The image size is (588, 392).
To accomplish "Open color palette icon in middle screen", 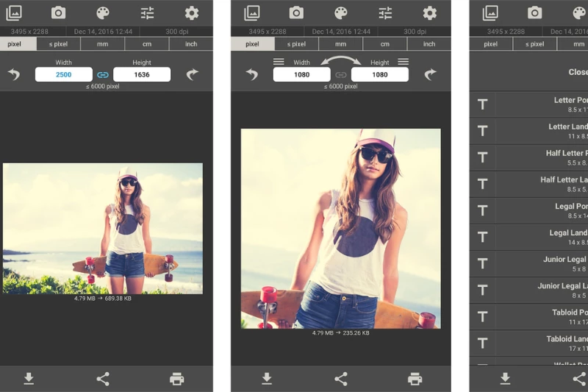I will click(x=341, y=13).
